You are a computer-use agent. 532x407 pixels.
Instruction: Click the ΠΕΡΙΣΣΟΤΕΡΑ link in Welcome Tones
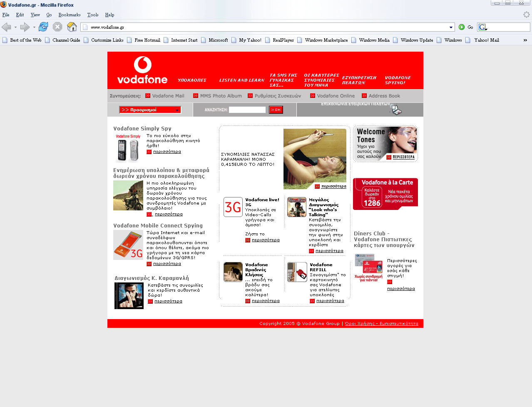click(x=403, y=157)
